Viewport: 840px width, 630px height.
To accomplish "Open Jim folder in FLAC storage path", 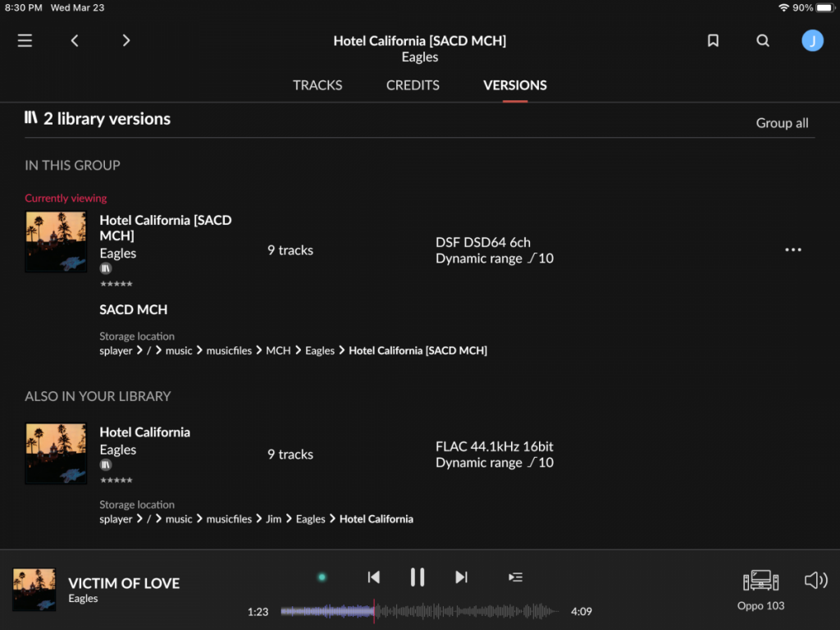I will (x=273, y=519).
